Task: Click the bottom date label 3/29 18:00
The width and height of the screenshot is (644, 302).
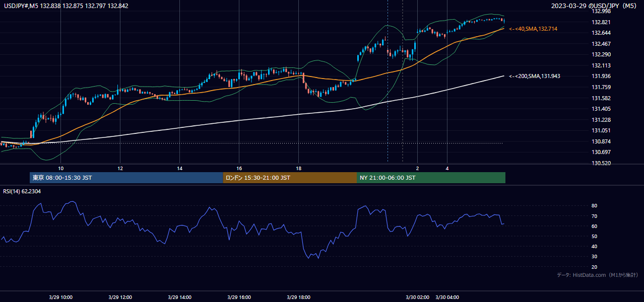Action: tap(298, 297)
